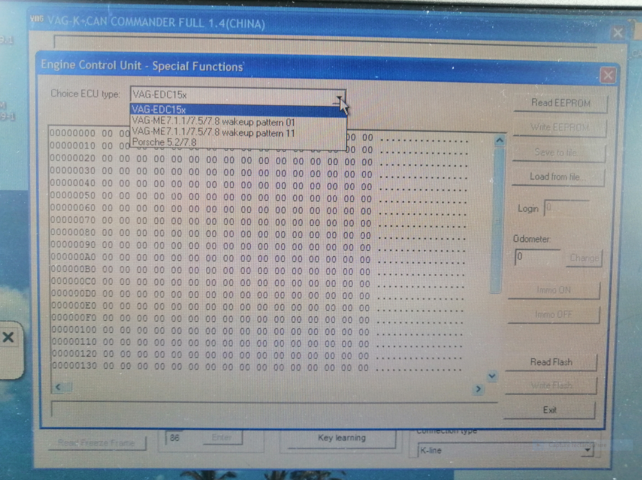Click the hex view scroll right arrow
The height and width of the screenshot is (480, 642).
(x=478, y=389)
